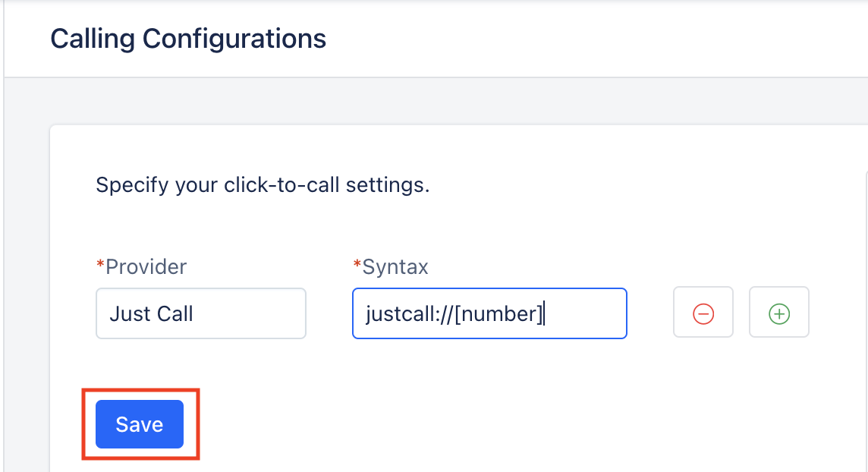Focus the Provider input containing Just Call
The image size is (868, 472).
point(201,313)
